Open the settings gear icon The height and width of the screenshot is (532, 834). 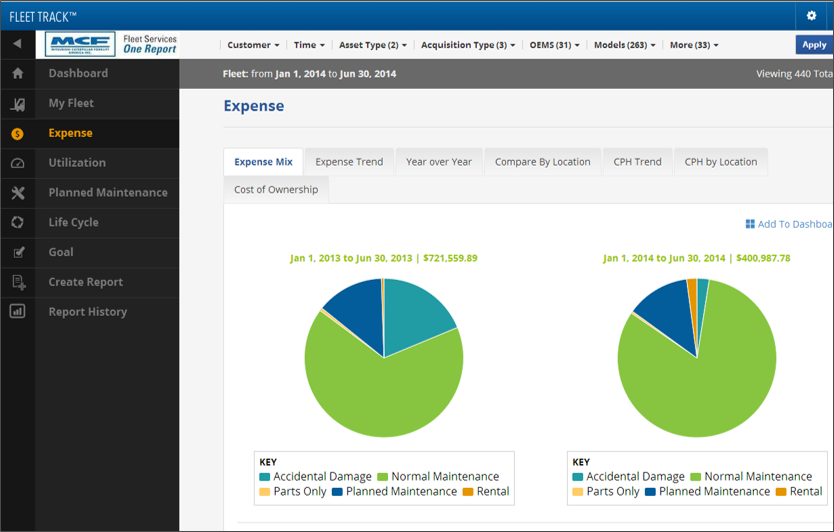coord(812,16)
